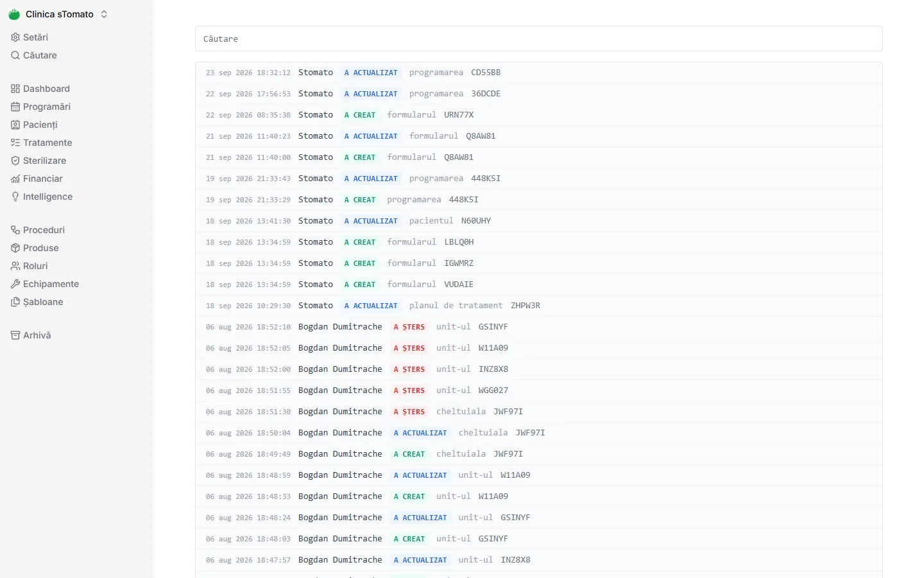Click timestamp 19 sep 2026 21:33:29
The width and height of the screenshot is (924, 578).
tap(248, 200)
